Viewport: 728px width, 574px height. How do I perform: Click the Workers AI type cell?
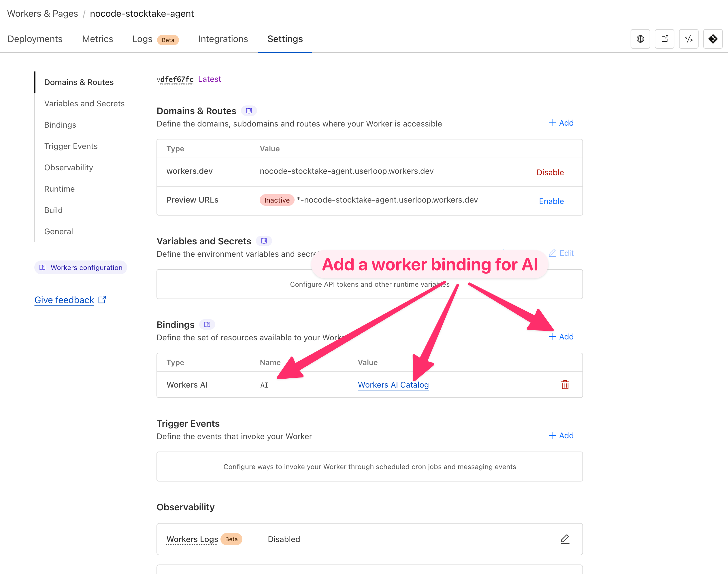[187, 385]
